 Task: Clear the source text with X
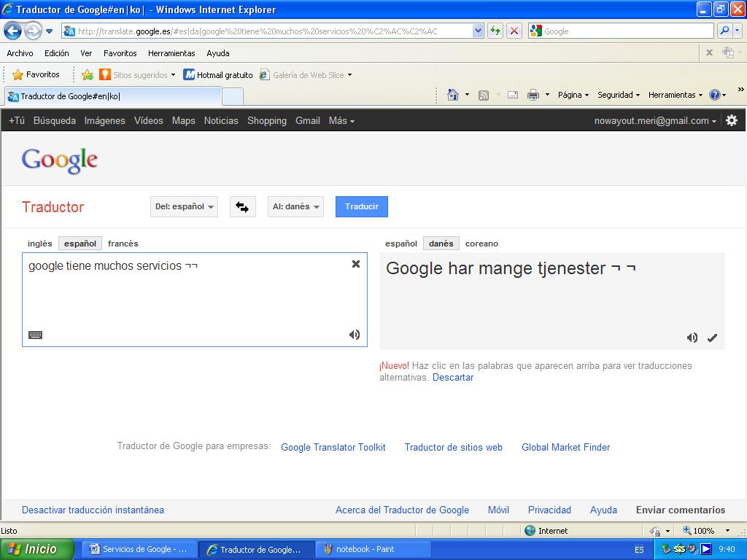pos(356,264)
